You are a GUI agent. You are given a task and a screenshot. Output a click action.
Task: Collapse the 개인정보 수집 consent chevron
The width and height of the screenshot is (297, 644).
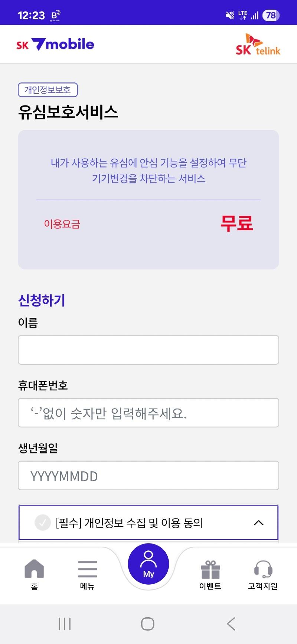point(258,523)
